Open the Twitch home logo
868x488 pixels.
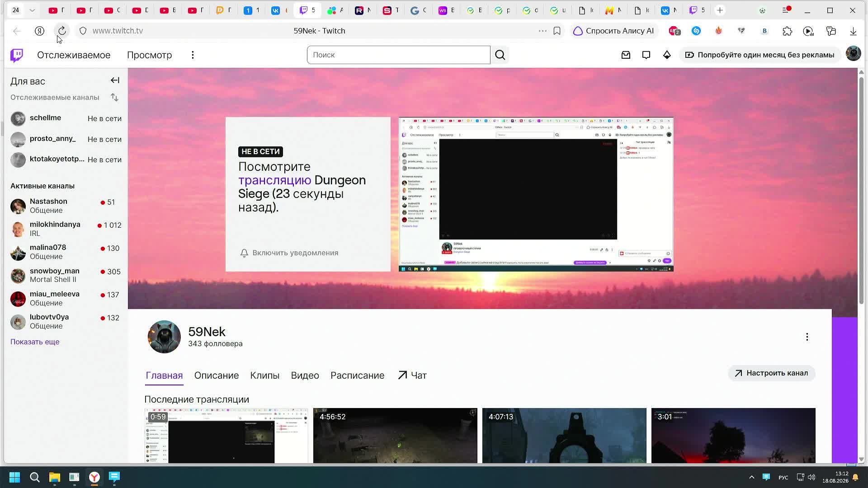[17, 55]
